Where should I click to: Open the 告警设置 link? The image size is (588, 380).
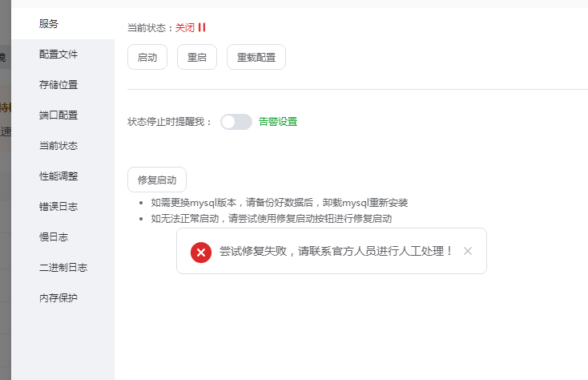278,122
